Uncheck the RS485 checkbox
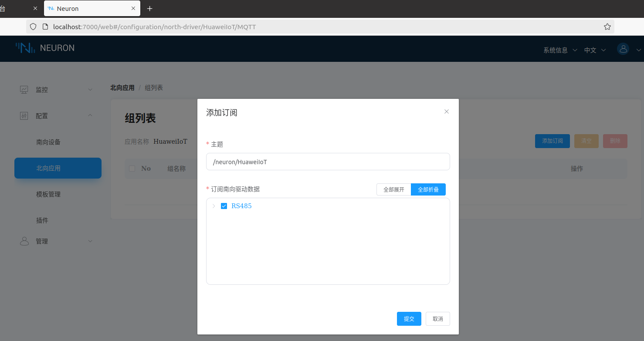Viewport: 644px width, 341px height. click(x=224, y=206)
